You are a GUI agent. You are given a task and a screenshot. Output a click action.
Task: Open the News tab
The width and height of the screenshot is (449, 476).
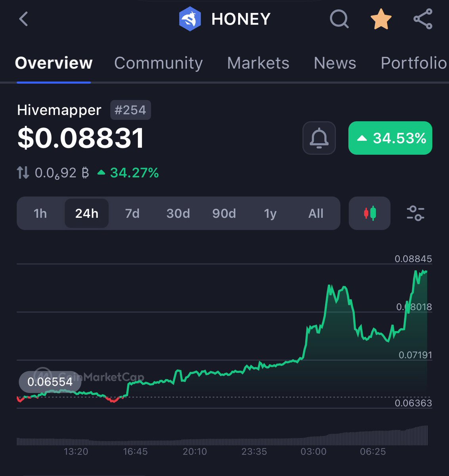point(335,63)
